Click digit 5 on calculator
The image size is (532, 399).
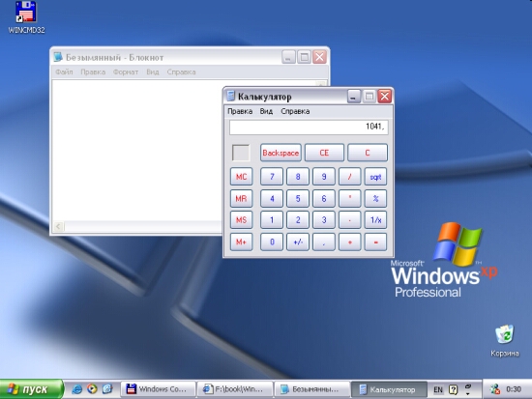click(x=298, y=198)
